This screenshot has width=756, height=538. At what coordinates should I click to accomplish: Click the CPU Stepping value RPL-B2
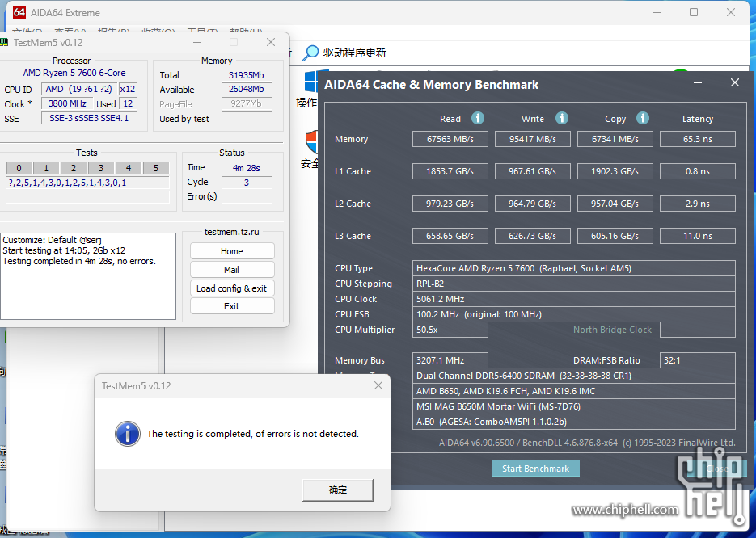[574, 284]
